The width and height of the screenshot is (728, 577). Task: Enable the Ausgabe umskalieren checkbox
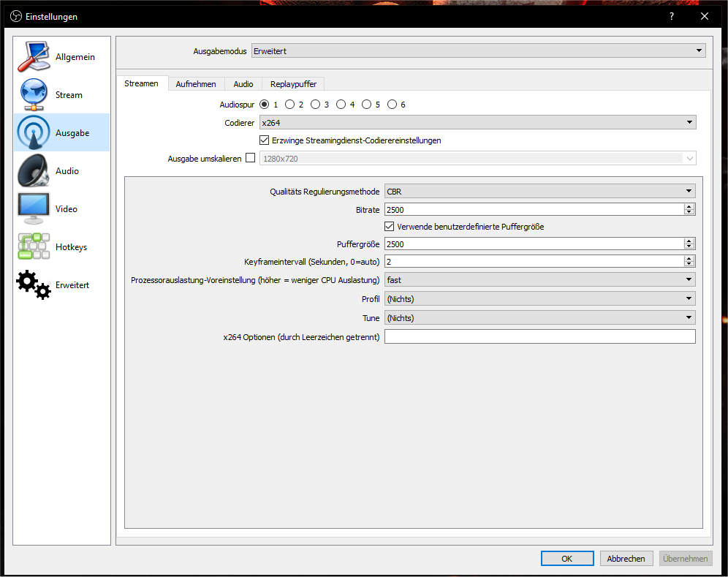(251, 158)
